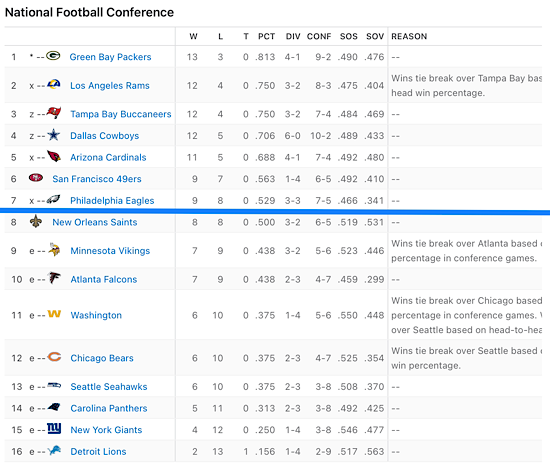Click the Tampa Bay Buccaneers flag logo

pos(54,113)
